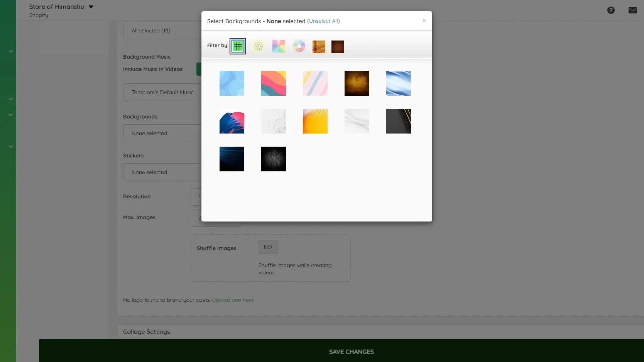The width and height of the screenshot is (644, 362).
Task: Pick the coral and teal waves background
Action: [x=274, y=83]
